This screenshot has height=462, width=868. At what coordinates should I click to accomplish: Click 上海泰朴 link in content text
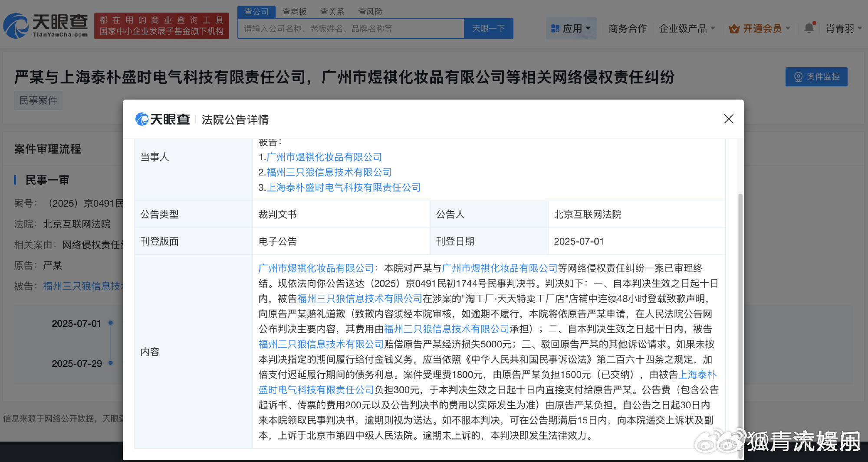(x=697, y=375)
